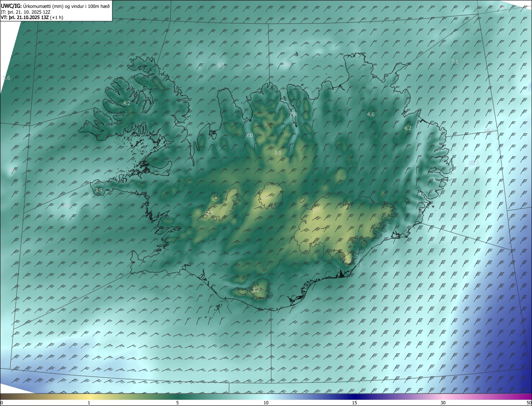Click the 7.0 value in north Iceland

click(249, 135)
